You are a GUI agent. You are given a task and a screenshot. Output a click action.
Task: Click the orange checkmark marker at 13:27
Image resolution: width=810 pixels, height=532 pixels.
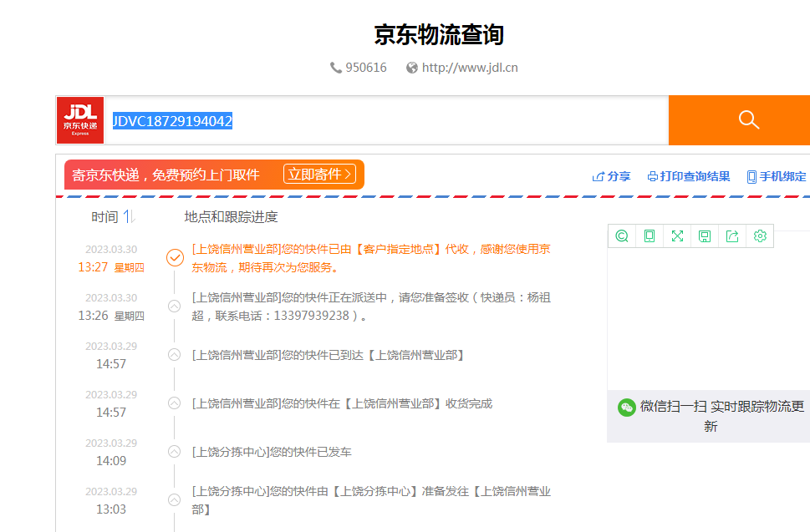(x=175, y=257)
